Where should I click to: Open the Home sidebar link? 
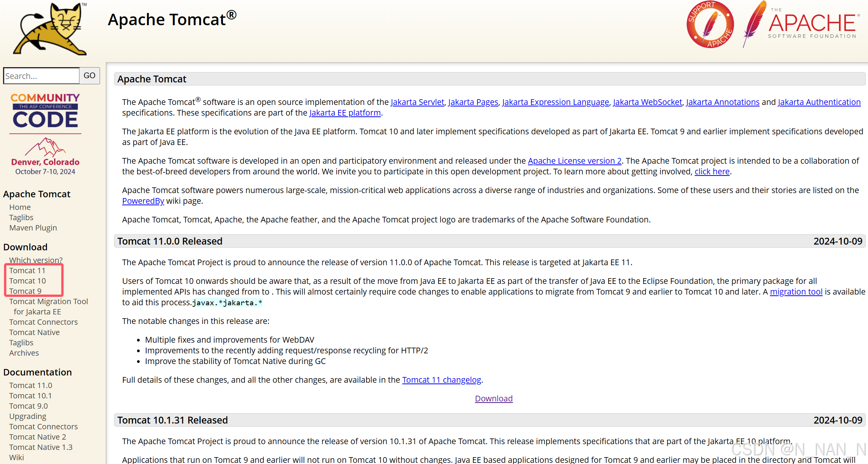pyautogui.click(x=20, y=207)
